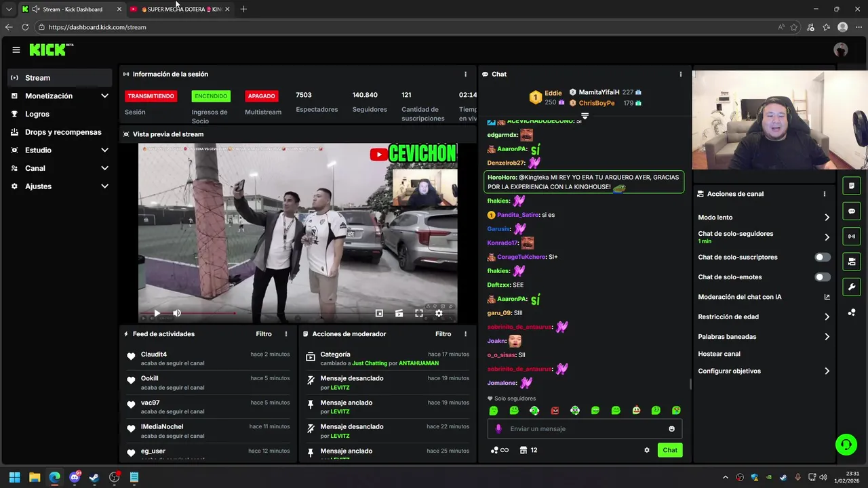This screenshot has width=868, height=488.
Task: Click the purple microphone icon in chat input
Action: click(498, 429)
